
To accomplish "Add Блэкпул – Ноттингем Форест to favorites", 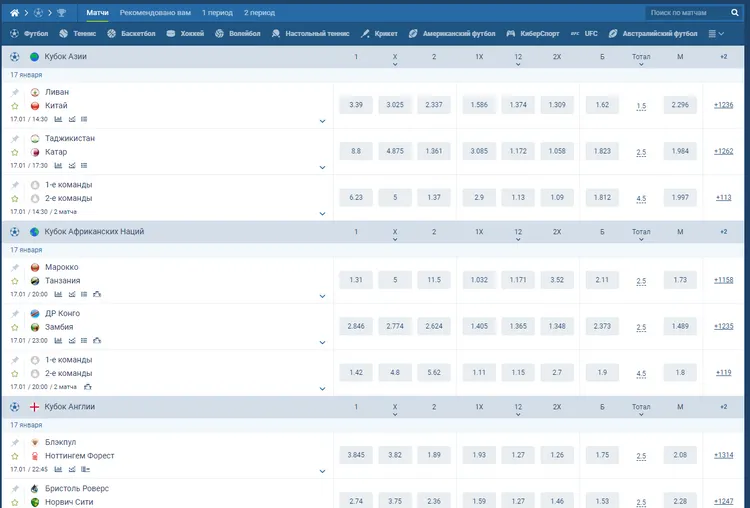I will click(x=15, y=456).
